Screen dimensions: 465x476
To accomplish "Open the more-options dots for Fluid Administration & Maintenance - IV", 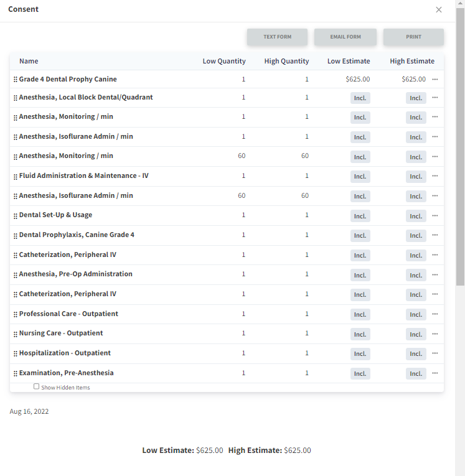I will point(435,175).
